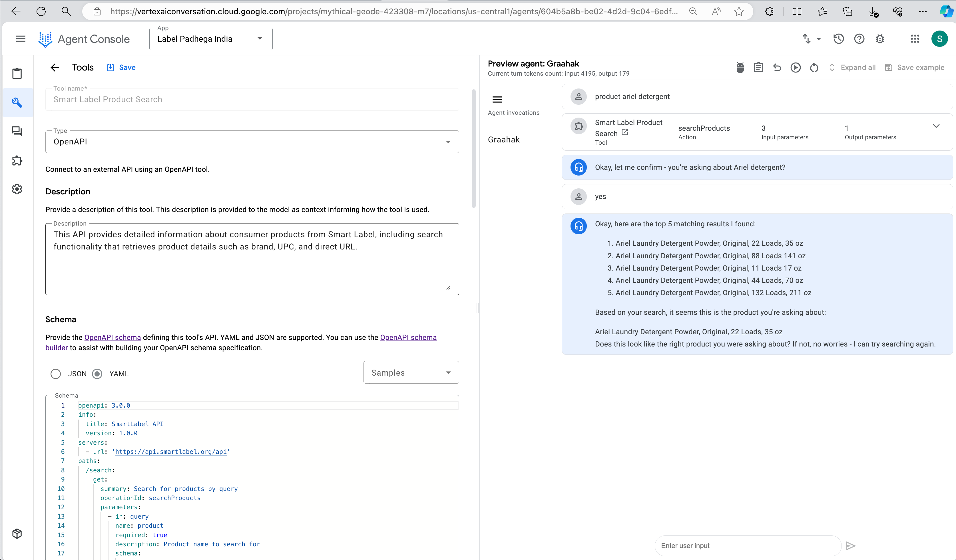Click the conversation history chat icon in sidebar
The height and width of the screenshot is (560, 956).
(17, 132)
